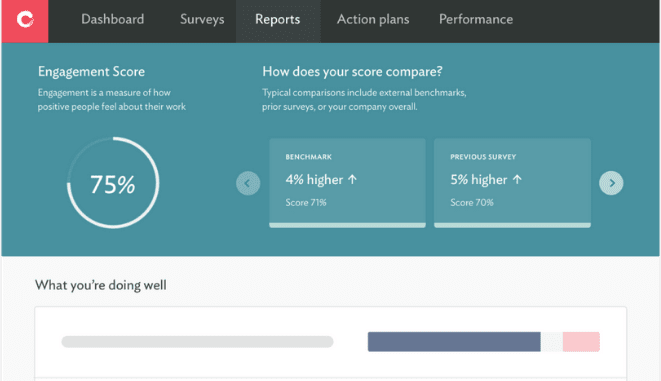Open the Dashboard tab
This screenshot has width=661, height=381.
tap(113, 19)
